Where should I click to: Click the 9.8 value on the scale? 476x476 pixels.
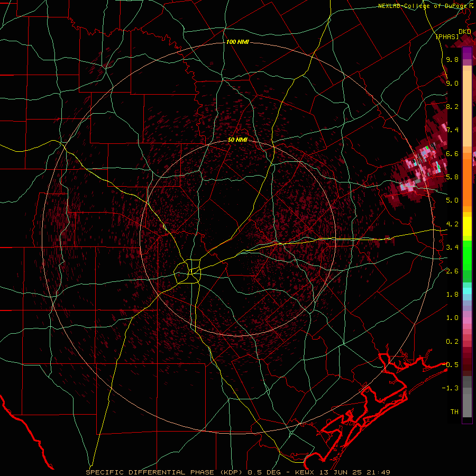[452, 60]
